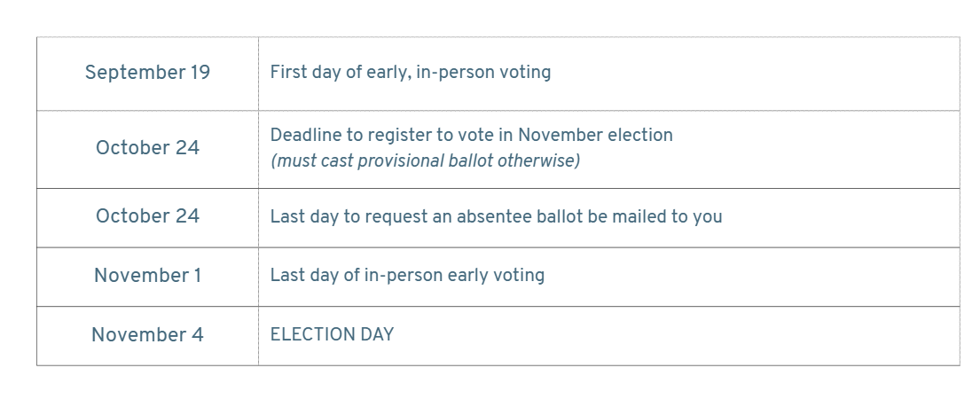Select 'Last day of in-person early voting' text
The height and width of the screenshot is (399, 980).
click(407, 276)
